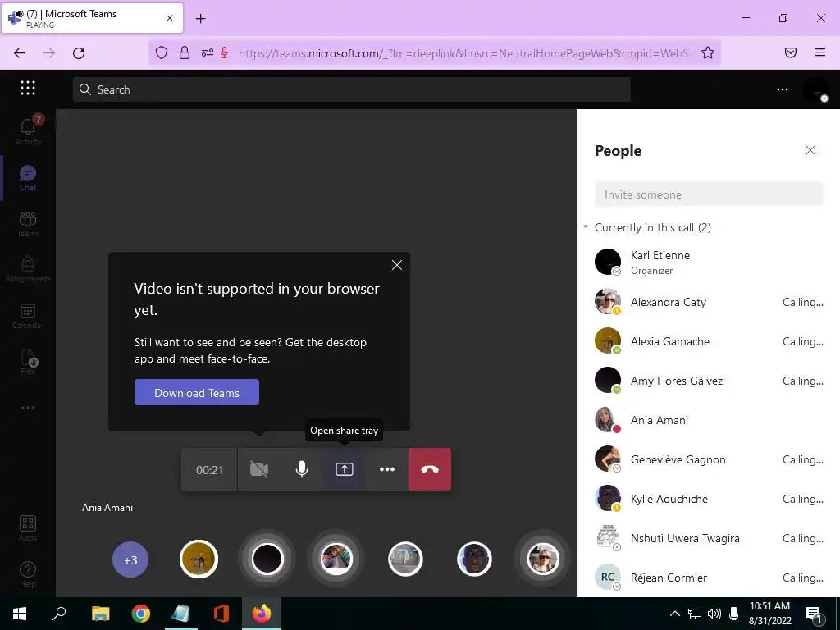Image resolution: width=840 pixels, height=630 pixels.
Task: Close the People panel
Action: click(x=810, y=151)
